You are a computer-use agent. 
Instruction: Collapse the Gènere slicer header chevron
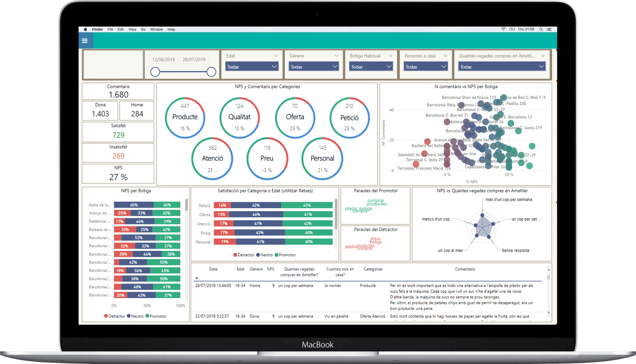336,56
